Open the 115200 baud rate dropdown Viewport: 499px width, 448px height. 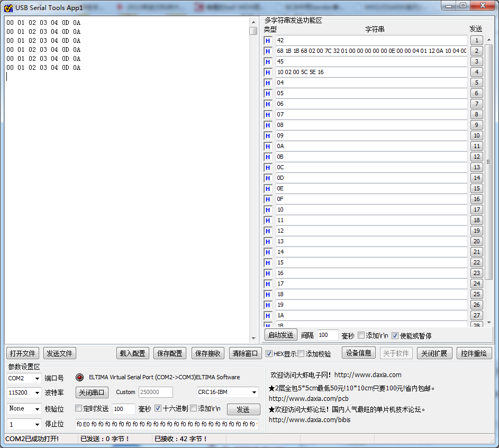[24, 392]
